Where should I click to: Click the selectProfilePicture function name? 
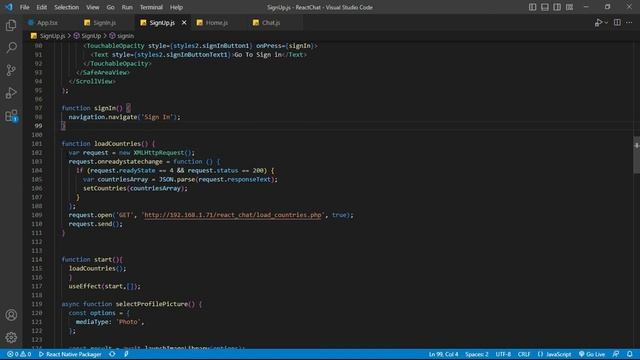click(x=151, y=304)
